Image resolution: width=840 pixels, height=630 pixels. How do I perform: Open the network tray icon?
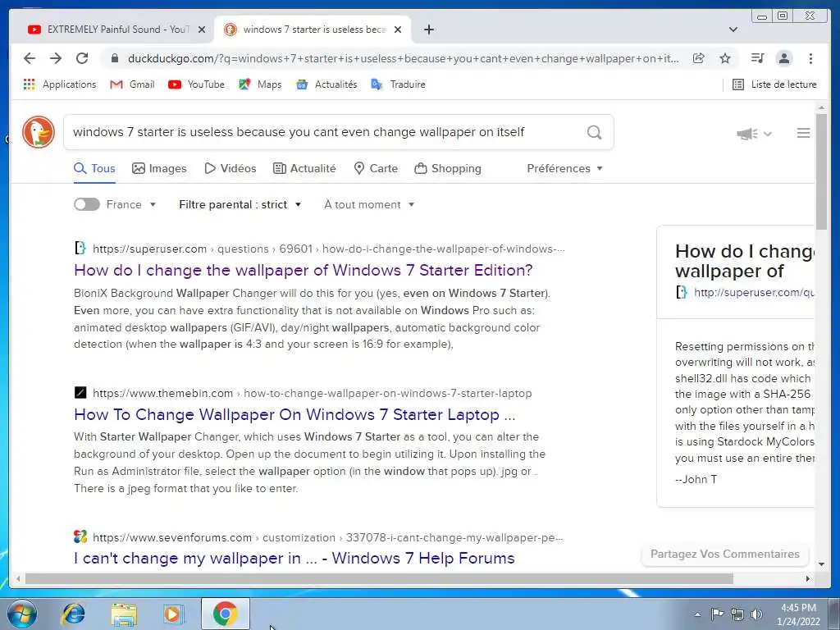tap(737, 614)
